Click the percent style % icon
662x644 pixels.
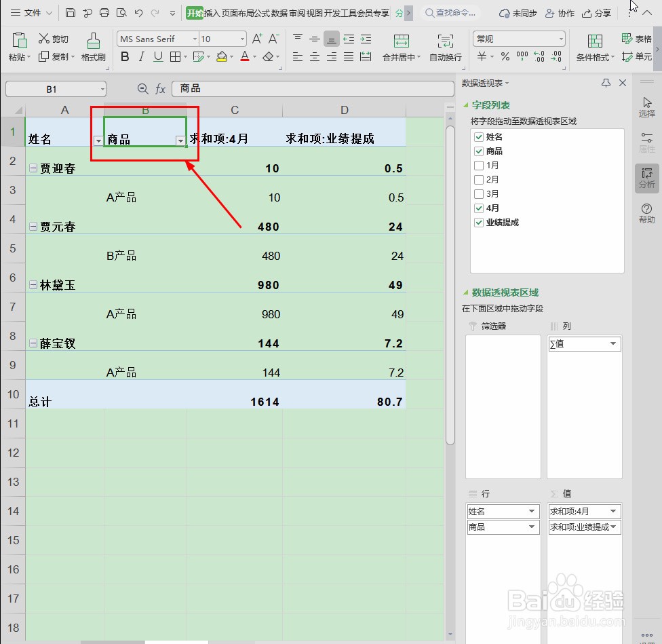point(505,56)
